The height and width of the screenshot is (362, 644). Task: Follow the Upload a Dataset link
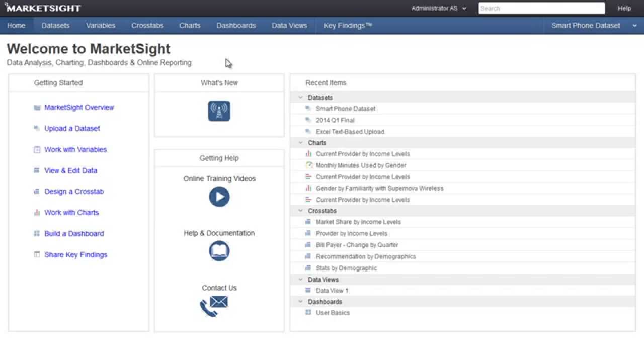pos(72,128)
